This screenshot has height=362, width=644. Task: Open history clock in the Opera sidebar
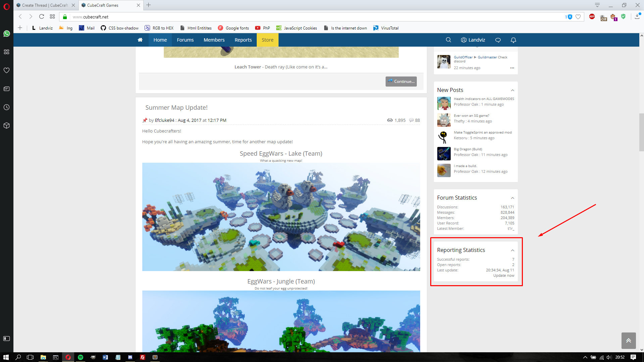7,107
